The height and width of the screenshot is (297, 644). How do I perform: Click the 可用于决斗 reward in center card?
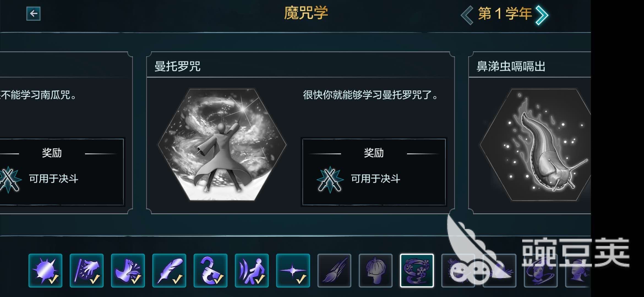coord(375,179)
